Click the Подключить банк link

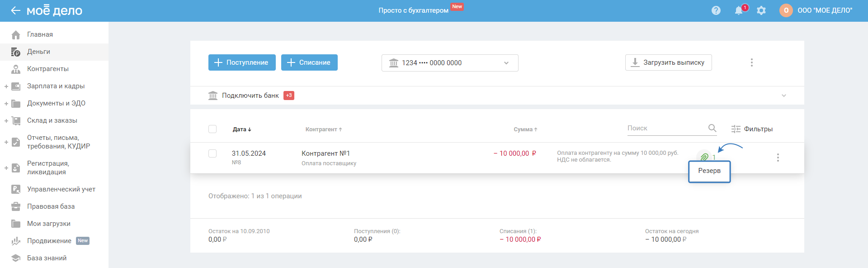[x=250, y=96]
